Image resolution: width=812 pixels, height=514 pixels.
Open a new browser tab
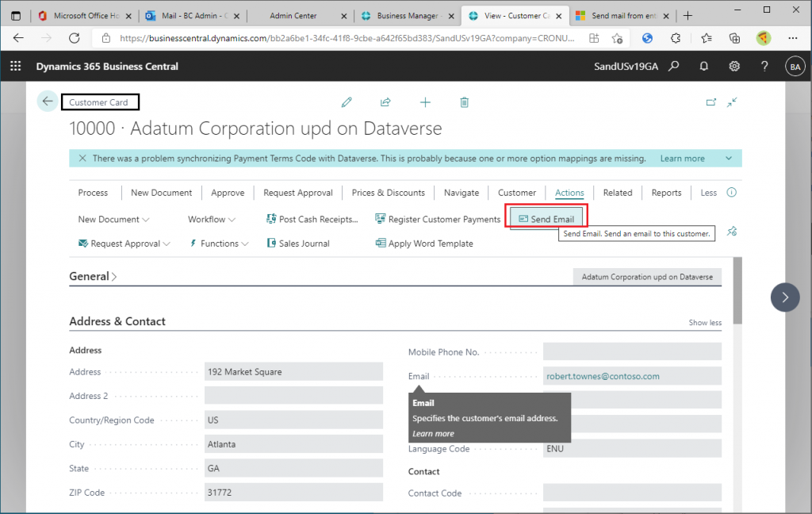point(688,16)
